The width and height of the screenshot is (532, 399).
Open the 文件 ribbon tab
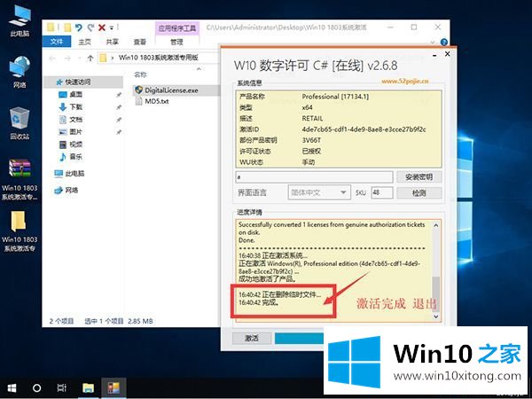tap(57, 42)
